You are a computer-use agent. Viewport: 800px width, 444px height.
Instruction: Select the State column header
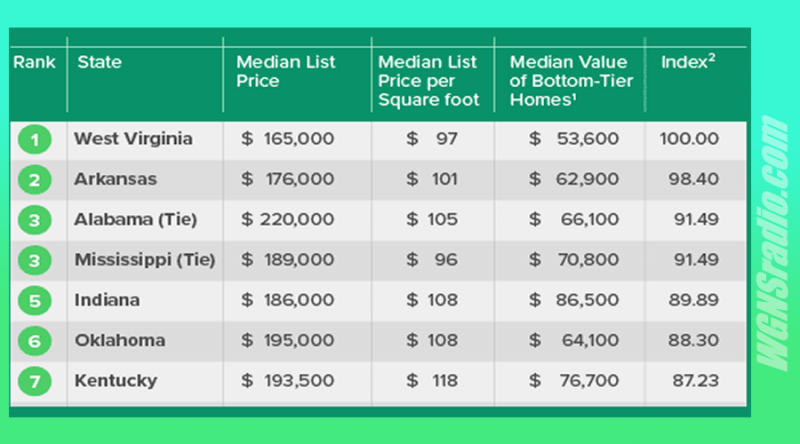tap(99, 62)
